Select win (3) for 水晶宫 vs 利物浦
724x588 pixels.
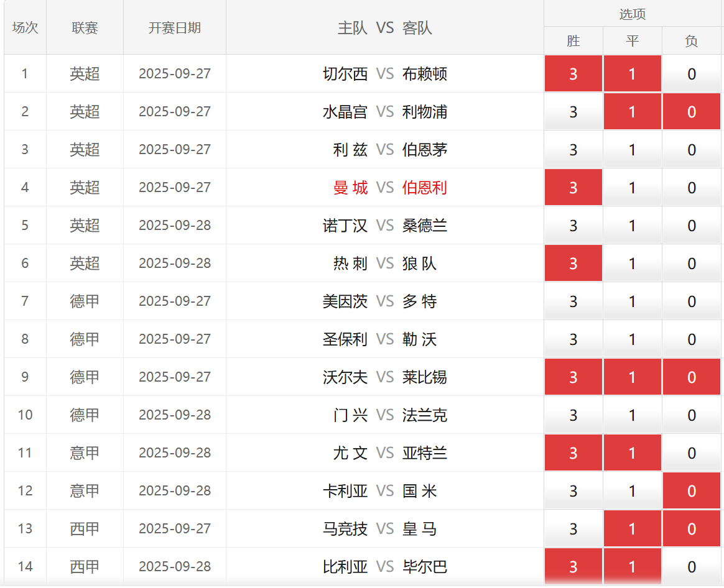(x=573, y=112)
